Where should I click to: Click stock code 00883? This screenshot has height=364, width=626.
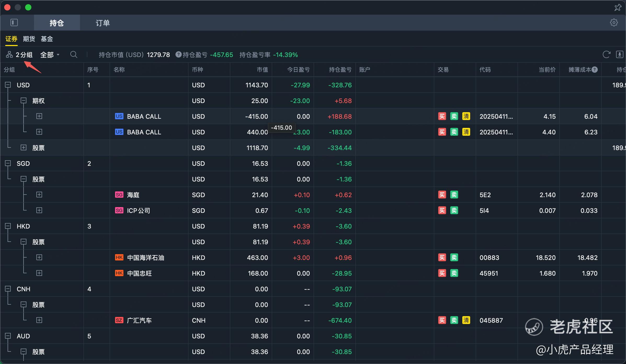pyautogui.click(x=489, y=258)
